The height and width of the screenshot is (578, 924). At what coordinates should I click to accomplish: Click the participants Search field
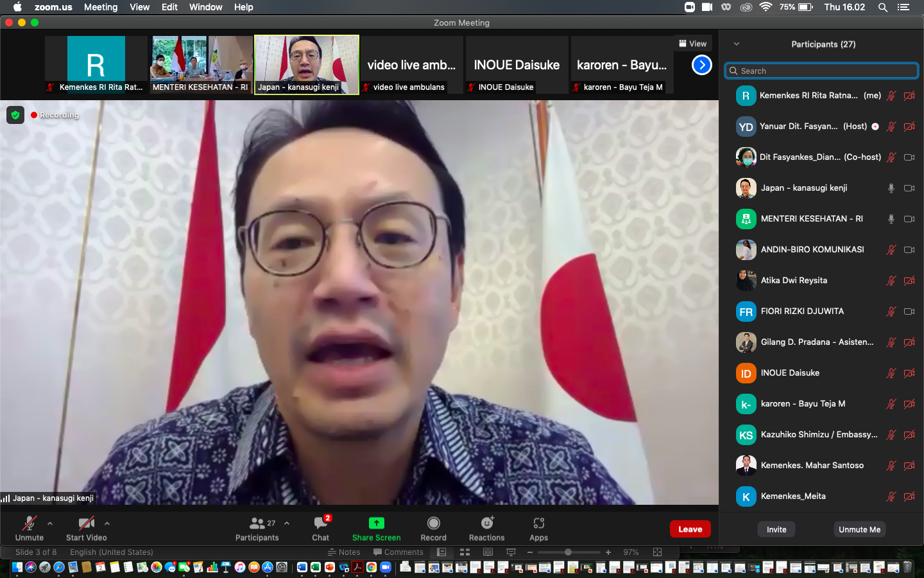pos(821,71)
